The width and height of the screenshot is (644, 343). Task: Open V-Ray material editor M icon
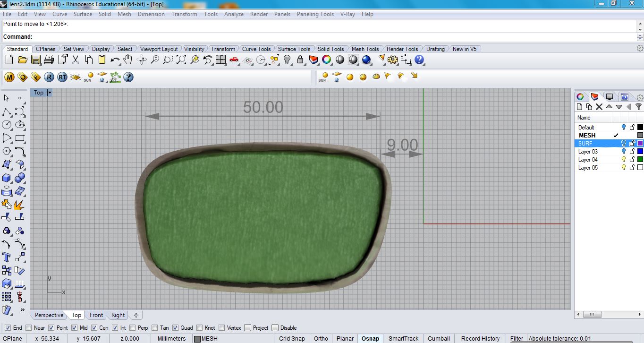(9, 77)
